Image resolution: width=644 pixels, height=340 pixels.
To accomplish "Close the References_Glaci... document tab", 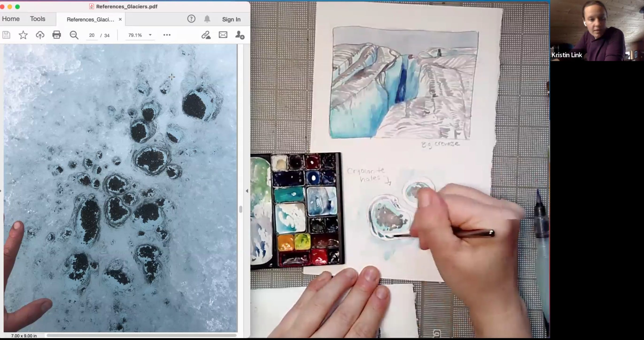I will [x=120, y=19].
